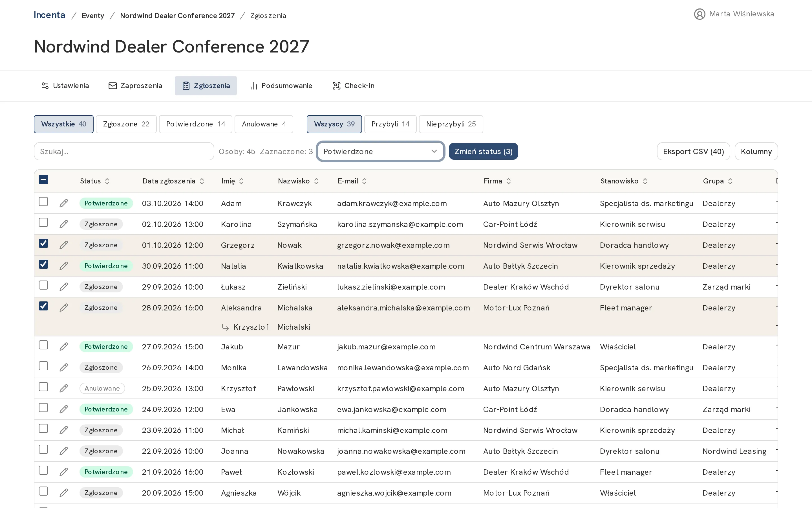Image resolution: width=812 pixels, height=508 pixels.
Task: Click edit pencil on Łukasz Zieliński row
Action: point(64,286)
